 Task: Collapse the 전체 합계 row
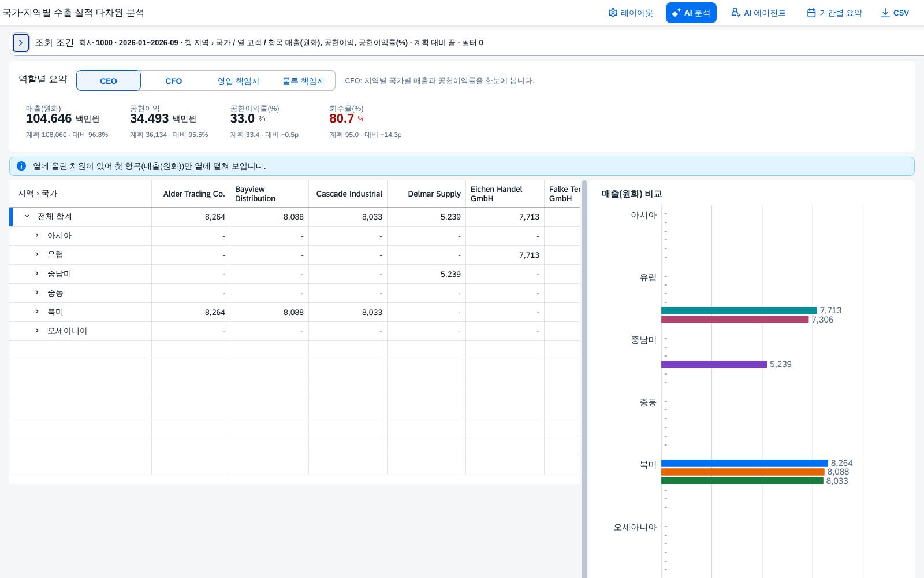point(27,216)
